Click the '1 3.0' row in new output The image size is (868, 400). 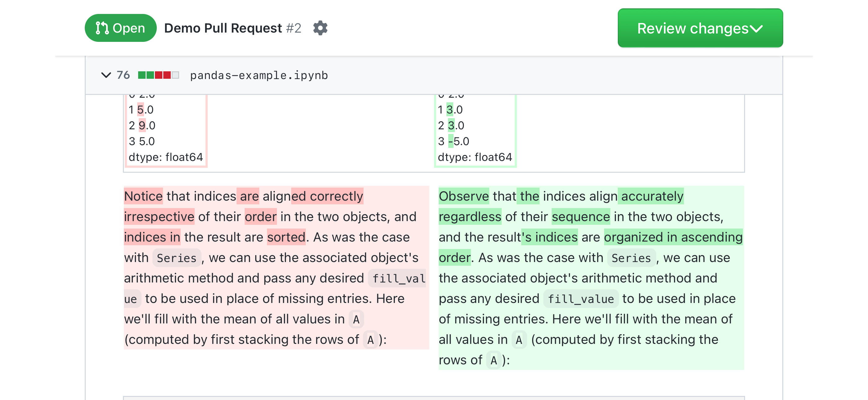click(x=450, y=109)
